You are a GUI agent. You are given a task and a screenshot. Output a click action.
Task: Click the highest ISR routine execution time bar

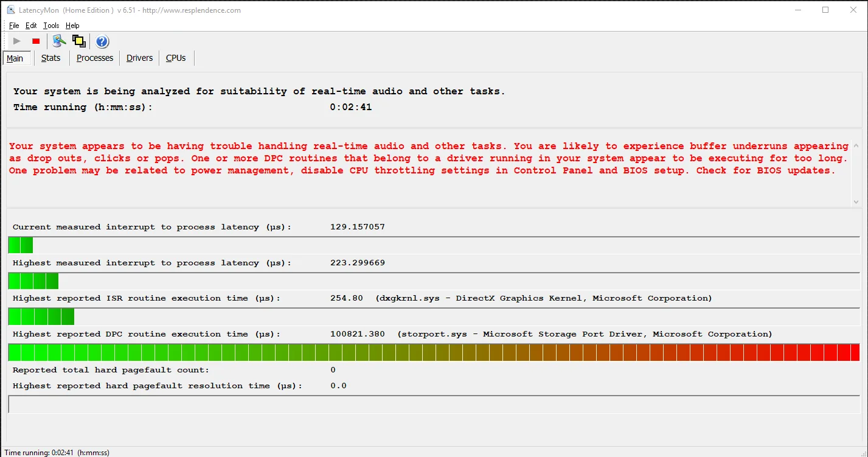(x=434, y=316)
